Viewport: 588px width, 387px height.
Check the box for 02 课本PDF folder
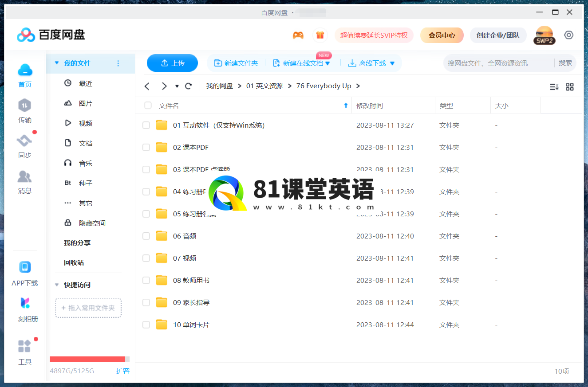pos(146,148)
